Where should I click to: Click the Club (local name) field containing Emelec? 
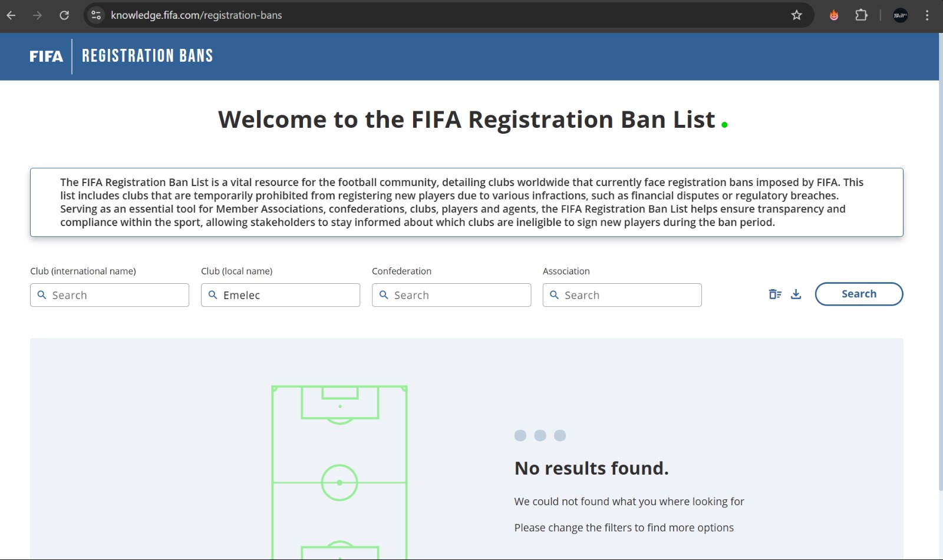[281, 295]
